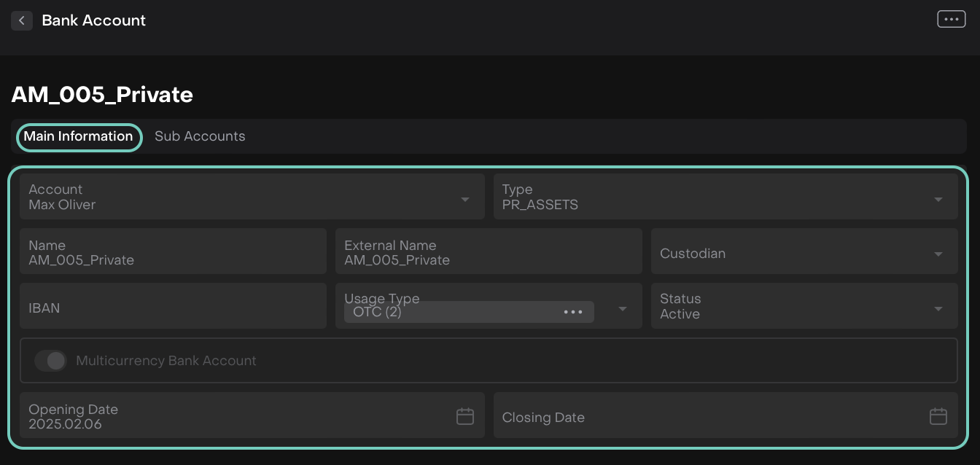The width and height of the screenshot is (980, 465).
Task: Switch to the Sub Accounts tab
Action: click(200, 136)
